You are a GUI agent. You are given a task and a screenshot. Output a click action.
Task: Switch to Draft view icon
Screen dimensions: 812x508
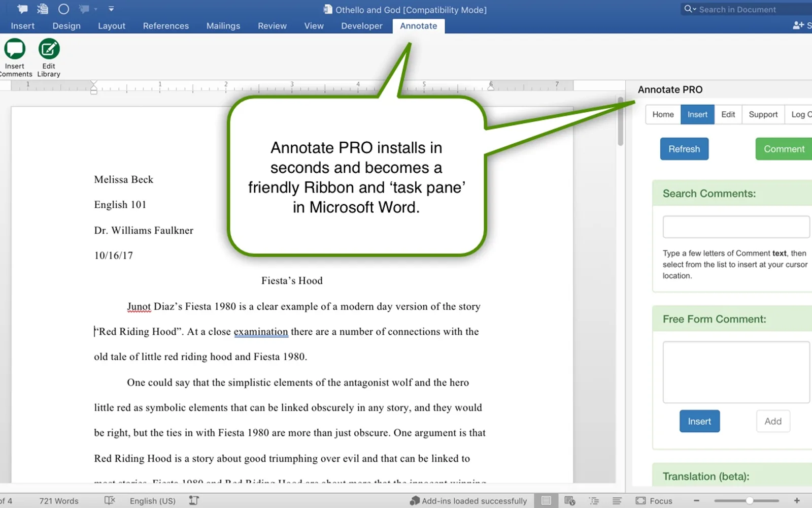pyautogui.click(x=617, y=500)
